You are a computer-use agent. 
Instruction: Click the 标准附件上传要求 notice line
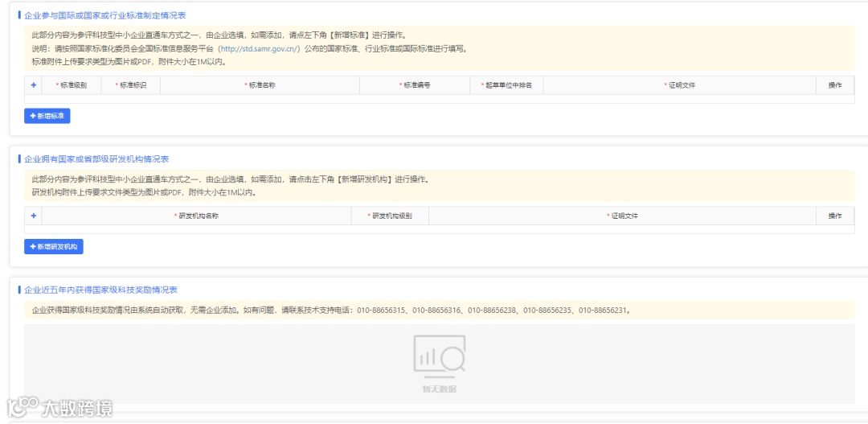(x=129, y=61)
